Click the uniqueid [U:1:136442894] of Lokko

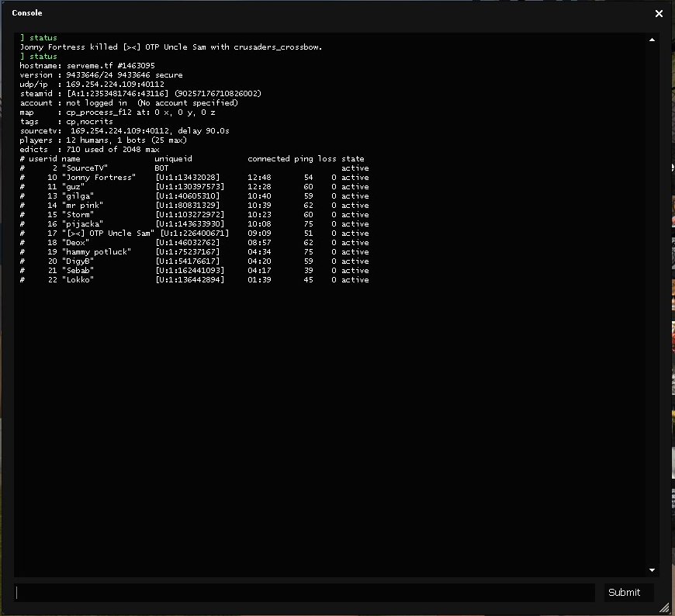189,280
